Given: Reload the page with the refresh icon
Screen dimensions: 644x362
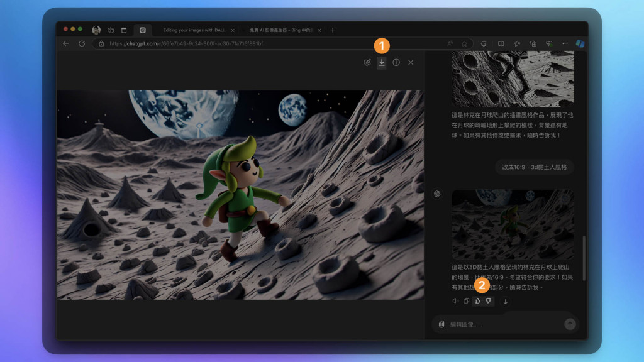Looking at the screenshot, I should [82, 43].
